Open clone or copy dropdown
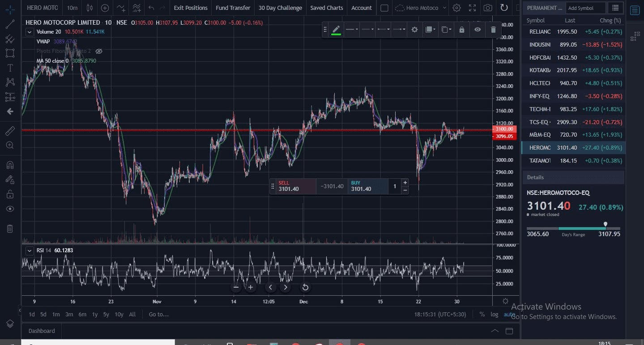Image resolution: width=644 pixels, height=345 pixels. 446,30
